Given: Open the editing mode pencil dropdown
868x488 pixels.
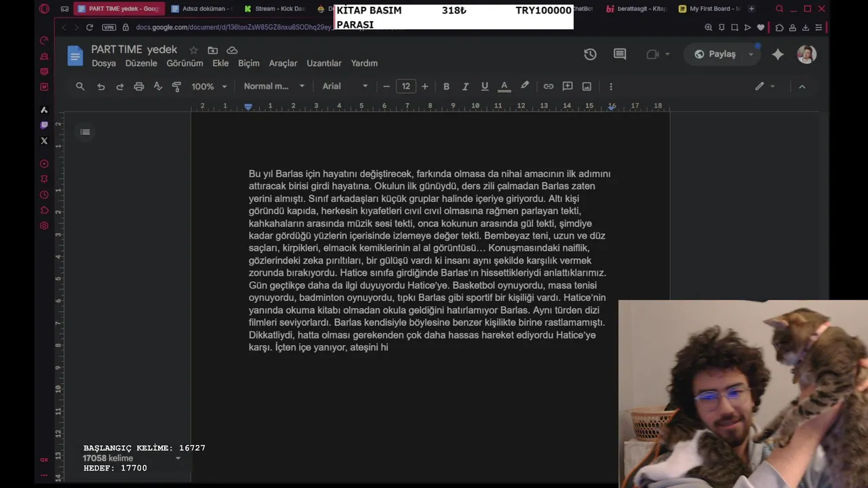Looking at the screenshot, I should [765, 86].
